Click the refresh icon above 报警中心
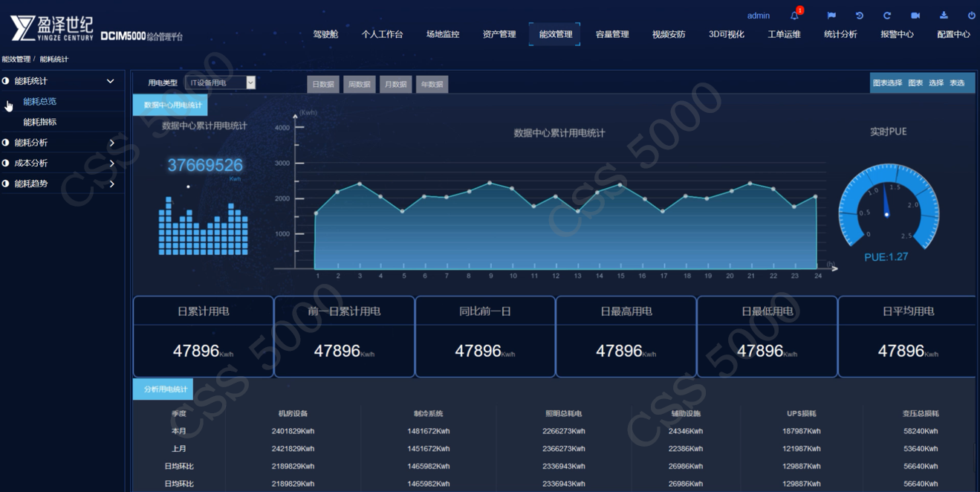The height and width of the screenshot is (492, 980). [x=889, y=15]
